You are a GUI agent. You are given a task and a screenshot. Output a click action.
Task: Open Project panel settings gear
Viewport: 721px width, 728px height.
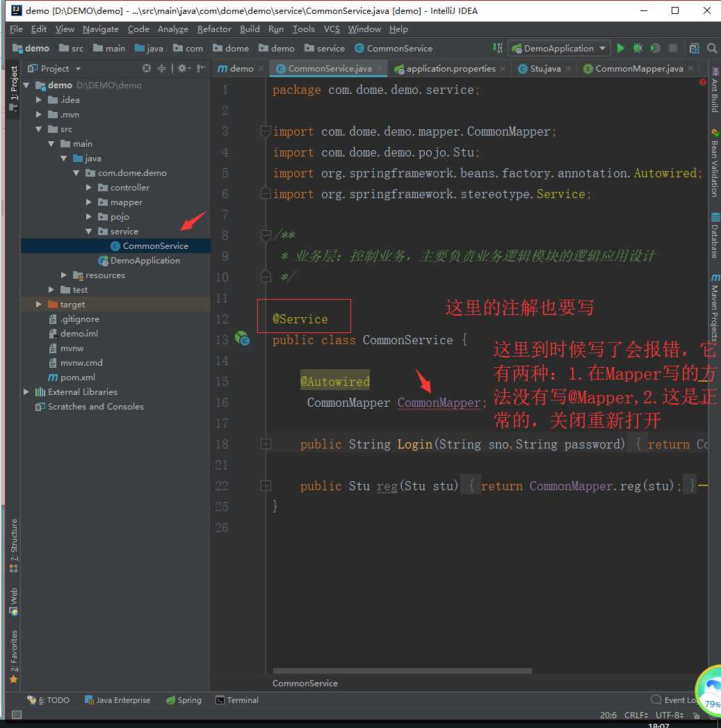tap(184, 68)
